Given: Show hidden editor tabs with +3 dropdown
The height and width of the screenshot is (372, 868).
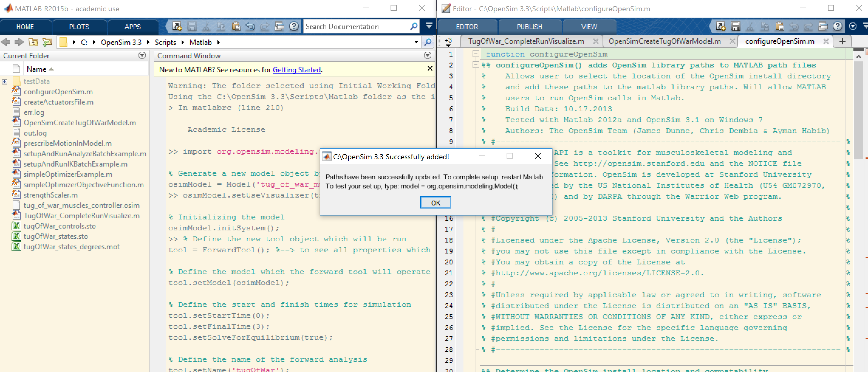Looking at the screenshot, I should point(448,42).
